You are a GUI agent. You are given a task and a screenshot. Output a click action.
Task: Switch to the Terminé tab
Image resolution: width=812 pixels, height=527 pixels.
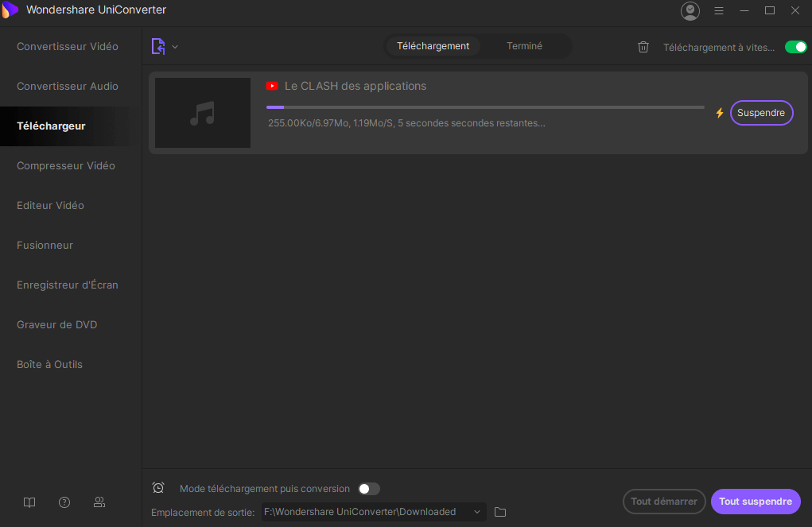[524, 46]
